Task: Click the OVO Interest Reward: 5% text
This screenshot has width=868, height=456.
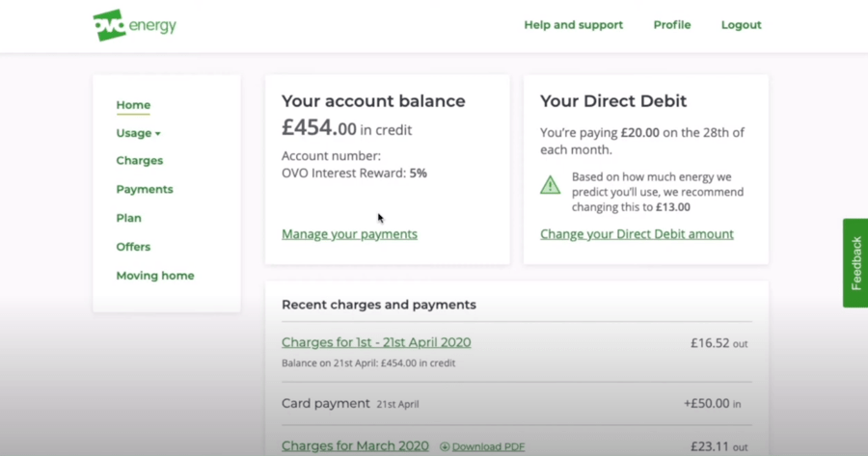Action: (x=354, y=174)
